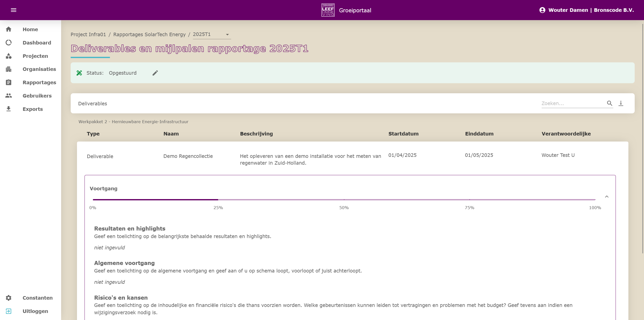Open Constanten menu item
Screen dimensions: 644x320
pos(37,298)
